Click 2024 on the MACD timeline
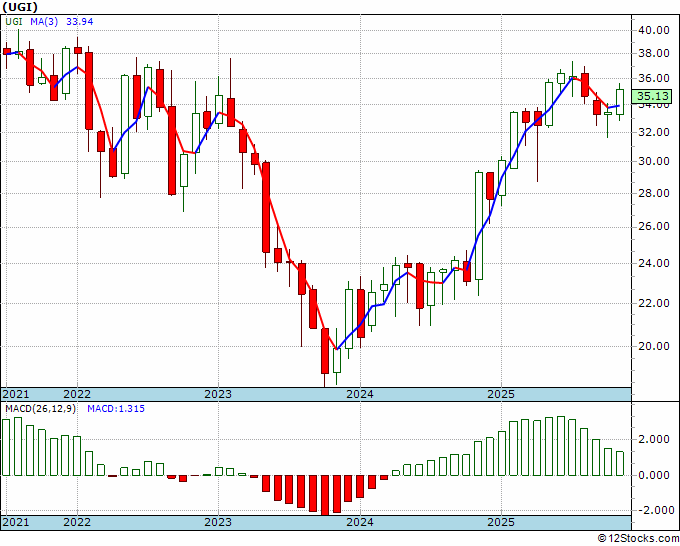The height and width of the screenshot is (546, 680). [360, 522]
